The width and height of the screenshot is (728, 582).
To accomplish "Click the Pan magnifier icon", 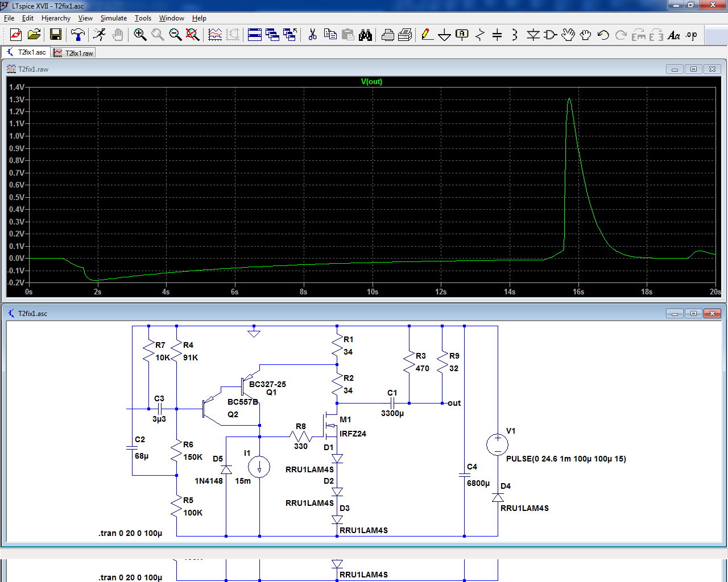I will click(x=158, y=35).
